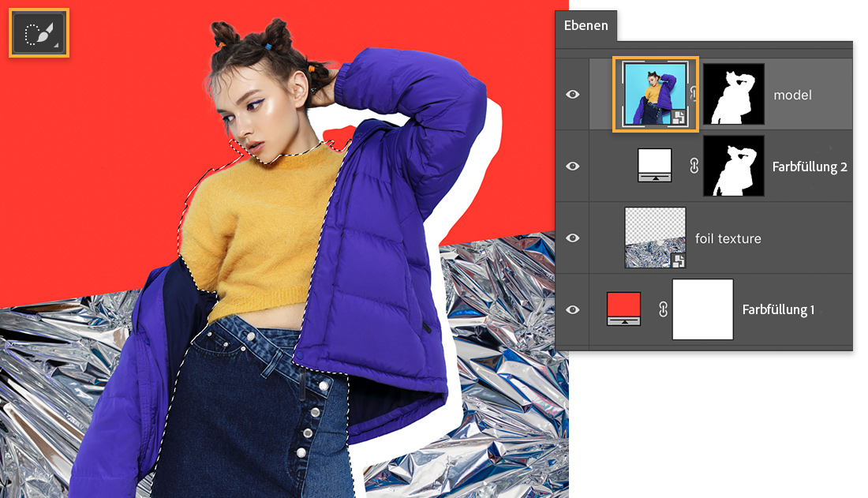
Task: Unlink the Farbfüllung 2 layer mask
Action: click(x=694, y=166)
